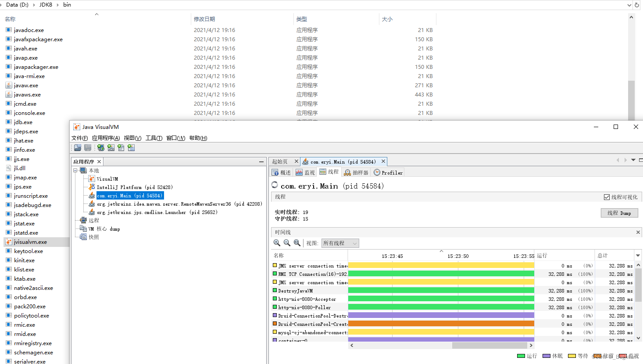Screen dimensions: 643x364
Task: Click the JDK8 breadcrumb in Explorer
Action: (x=46, y=4)
